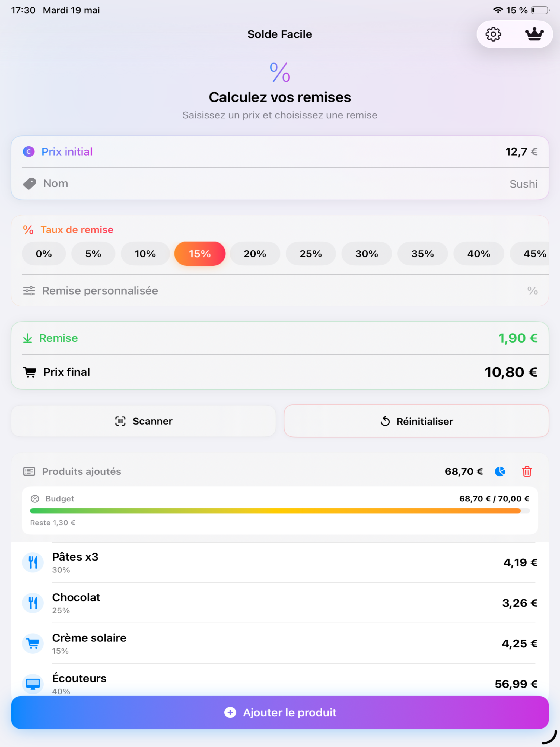Open the Crème solaire product row
Screen dimensions: 560x747
pyautogui.click(x=280, y=644)
